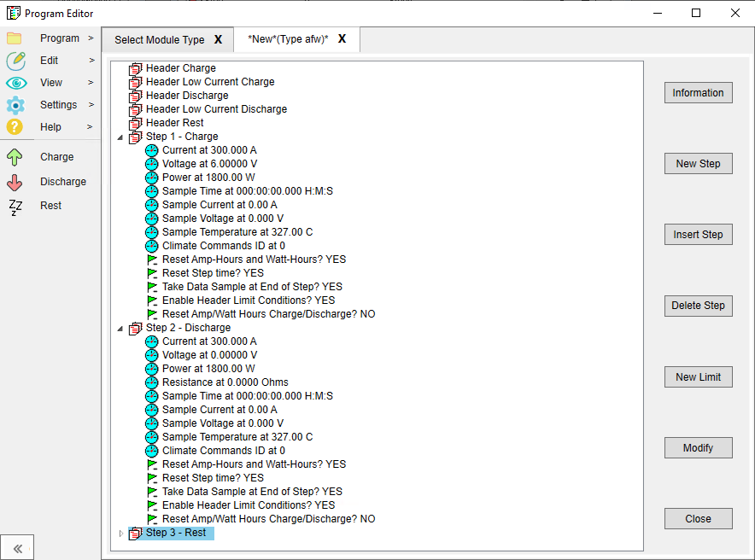The height and width of the screenshot is (560, 755).
Task: Select Header Low Current Charge item
Action: 210,82
